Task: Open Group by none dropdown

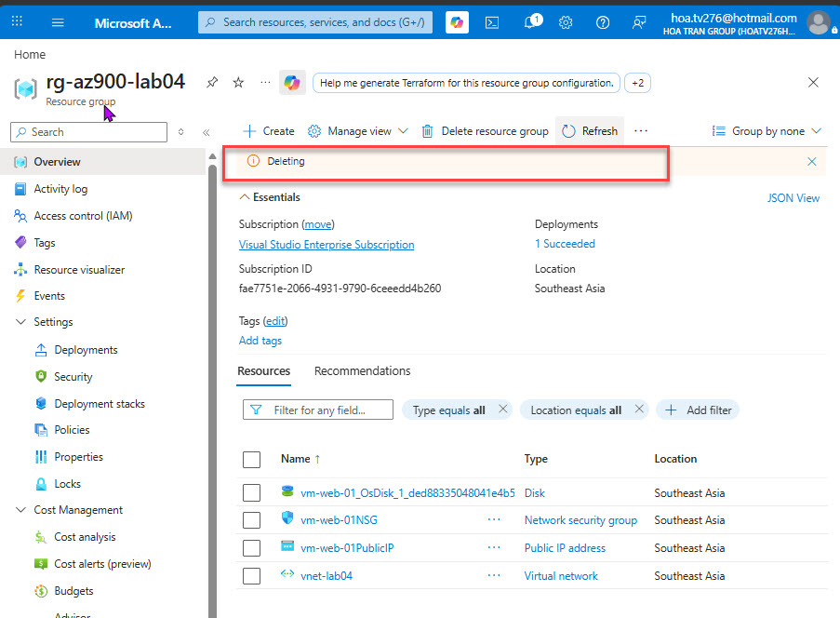Action: (x=767, y=131)
